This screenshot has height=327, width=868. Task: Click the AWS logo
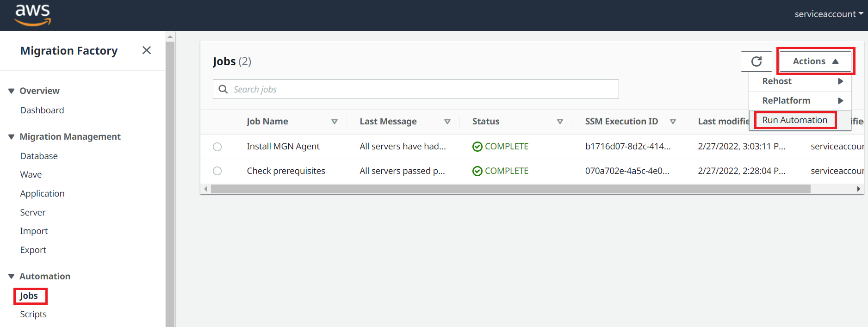click(33, 15)
